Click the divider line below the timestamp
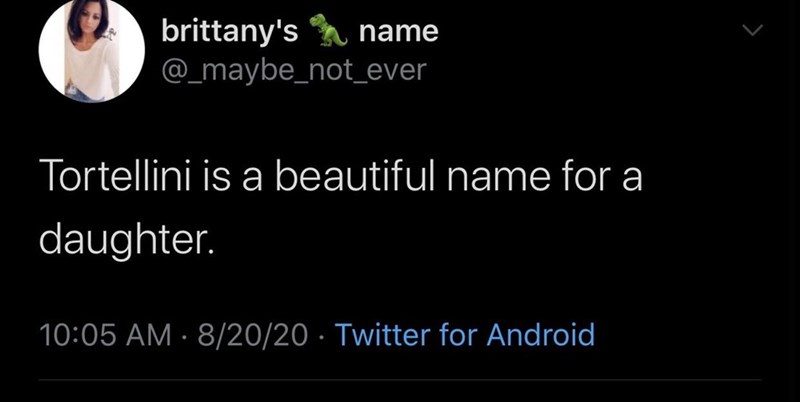The image size is (800, 402). click(x=400, y=380)
